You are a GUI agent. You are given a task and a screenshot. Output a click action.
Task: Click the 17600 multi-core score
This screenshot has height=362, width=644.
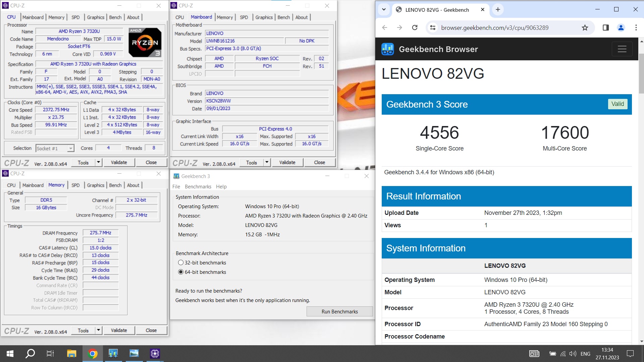coord(565,132)
